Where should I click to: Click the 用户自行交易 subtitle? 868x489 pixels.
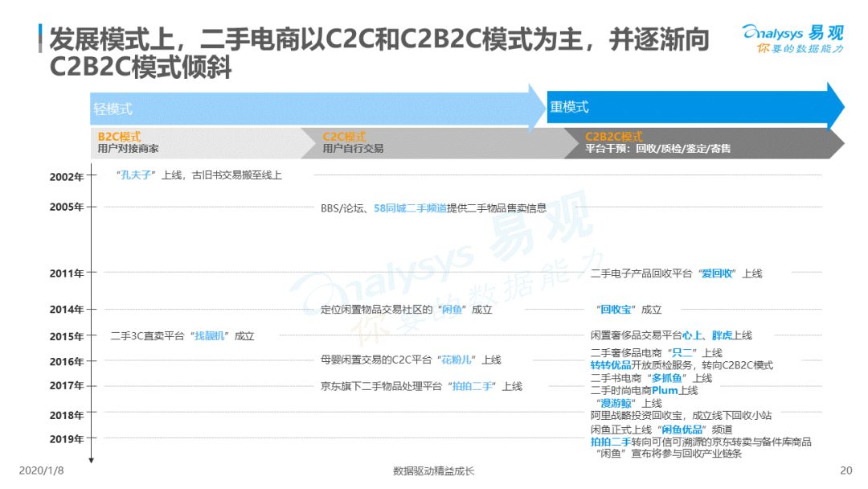(x=353, y=149)
